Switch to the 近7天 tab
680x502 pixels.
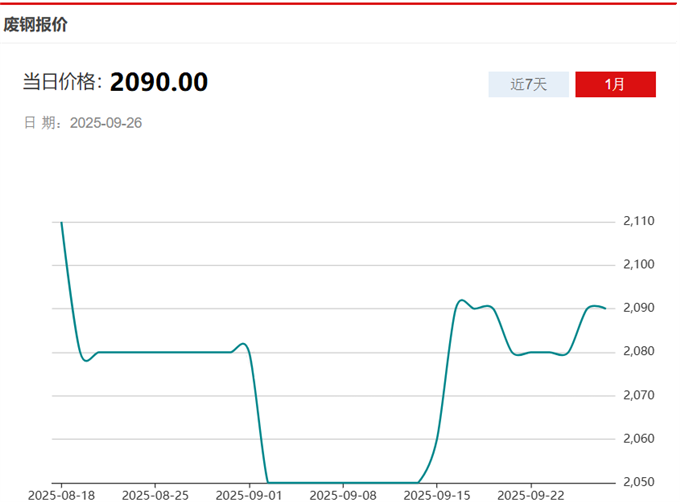(528, 85)
